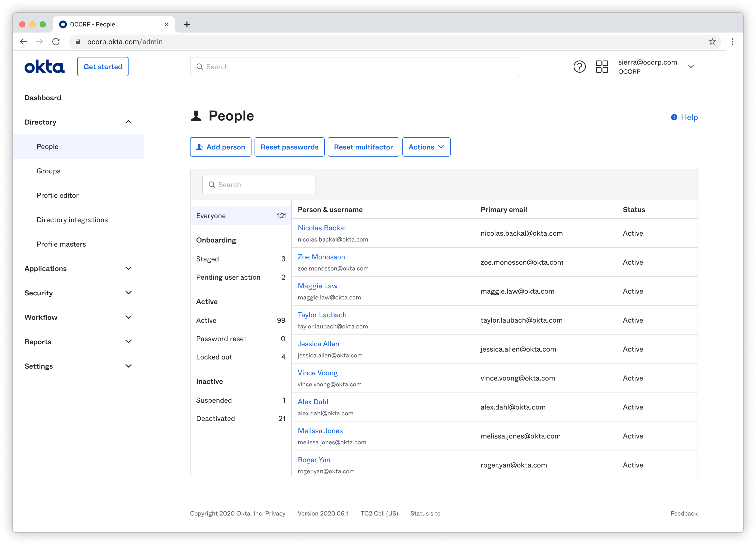Click Add person button

point(220,147)
